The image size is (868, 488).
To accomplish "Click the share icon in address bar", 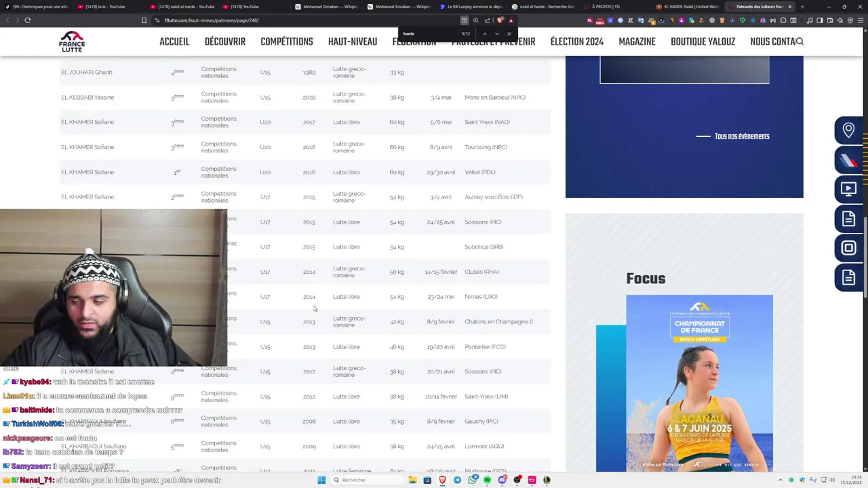I will point(487,20).
